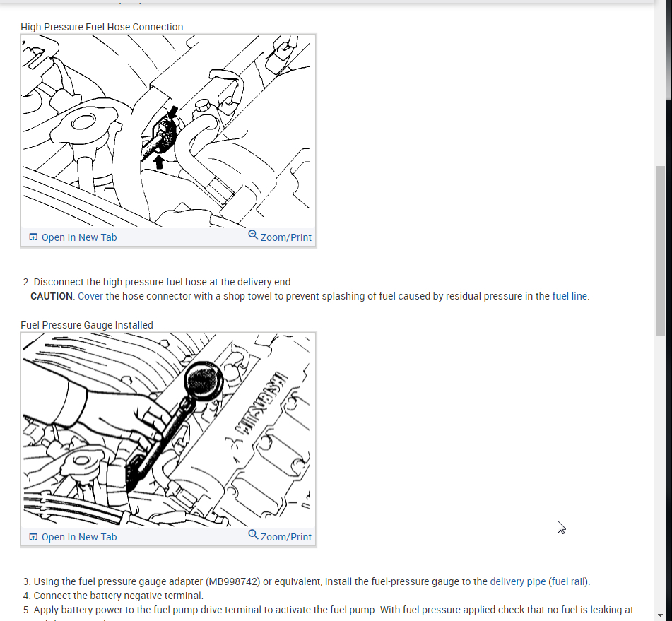Viewport: 672px width, 621px height.
Task: Click the High Pressure Fuel Hose Connection diagram
Action: point(168,131)
